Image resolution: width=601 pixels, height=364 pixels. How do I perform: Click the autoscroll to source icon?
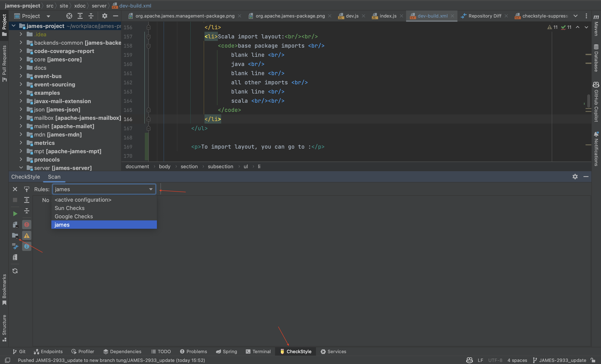click(x=27, y=189)
